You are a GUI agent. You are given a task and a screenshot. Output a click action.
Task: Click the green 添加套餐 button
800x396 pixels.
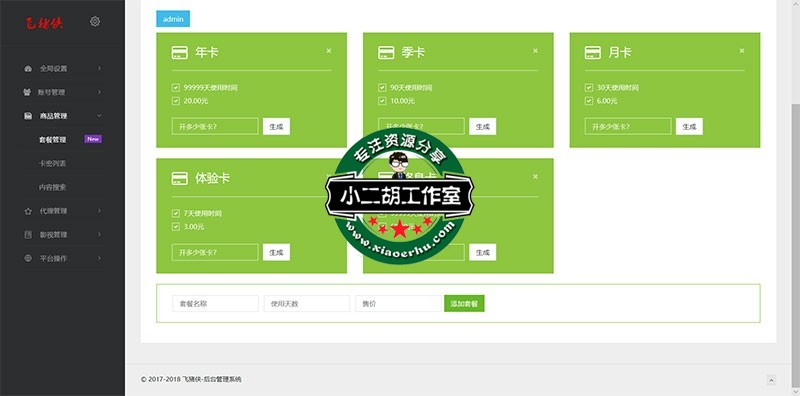click(464, 304)
